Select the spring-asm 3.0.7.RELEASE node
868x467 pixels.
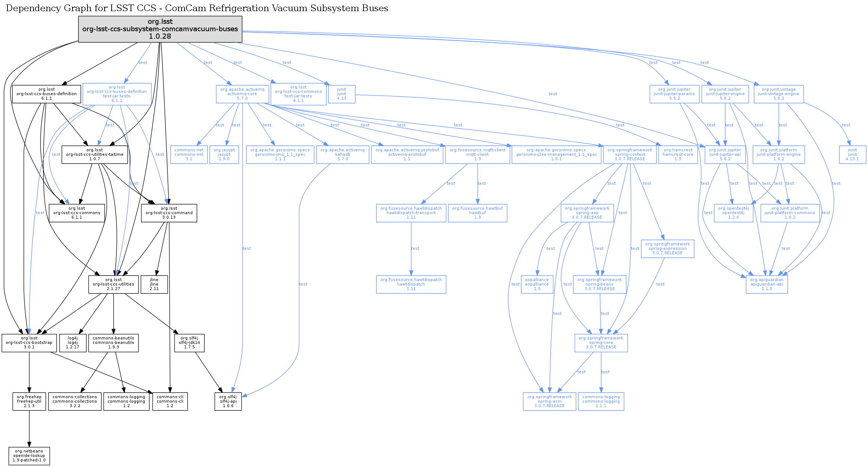click(549, 402)
